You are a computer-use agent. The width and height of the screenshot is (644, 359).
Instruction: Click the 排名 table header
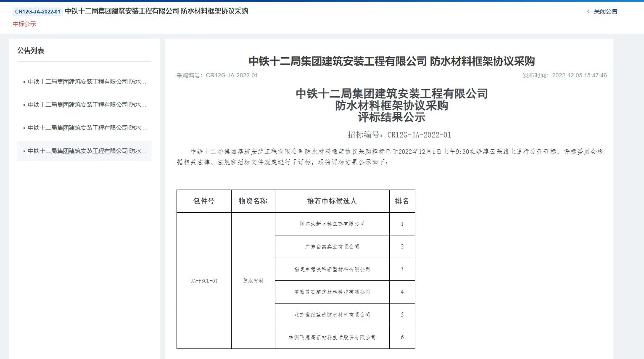point(402,201)
